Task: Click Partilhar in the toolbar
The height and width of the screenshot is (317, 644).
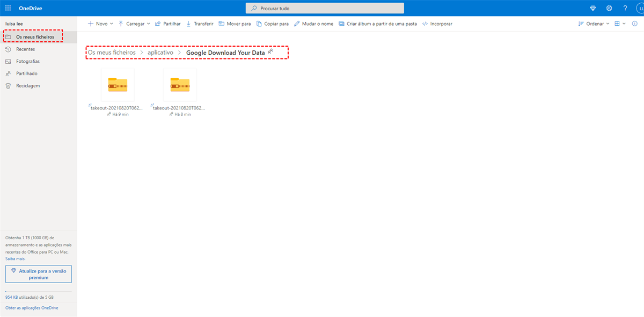Action: [x=167, y=24]
